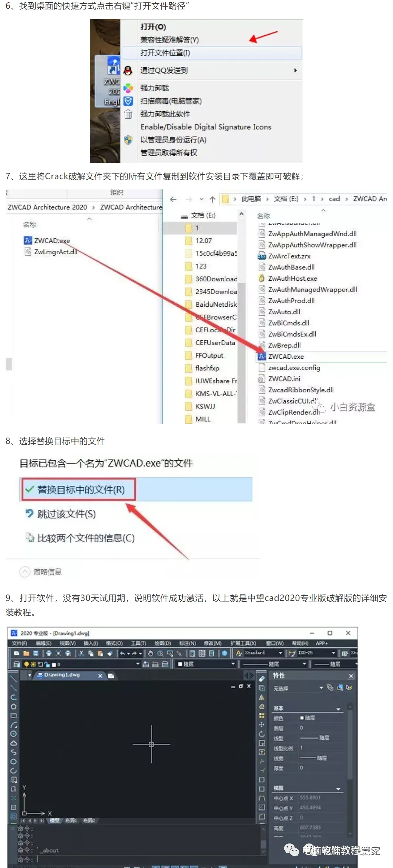This screenshot has height=868, width=393.
Task: Open the ISO-25 dimension style dropdown
Action: pos(333,653)
